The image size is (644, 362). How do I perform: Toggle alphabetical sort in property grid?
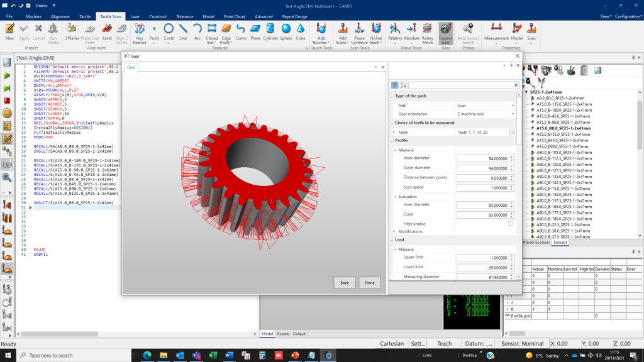click(x=403, y=85)
